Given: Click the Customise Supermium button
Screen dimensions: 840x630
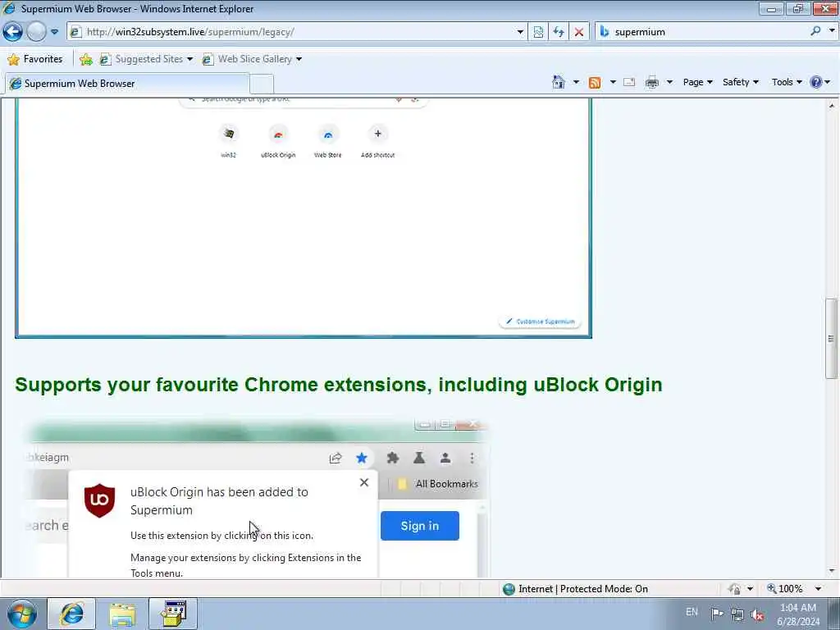Looking at the screenshot, I should [x=540, y=322].
